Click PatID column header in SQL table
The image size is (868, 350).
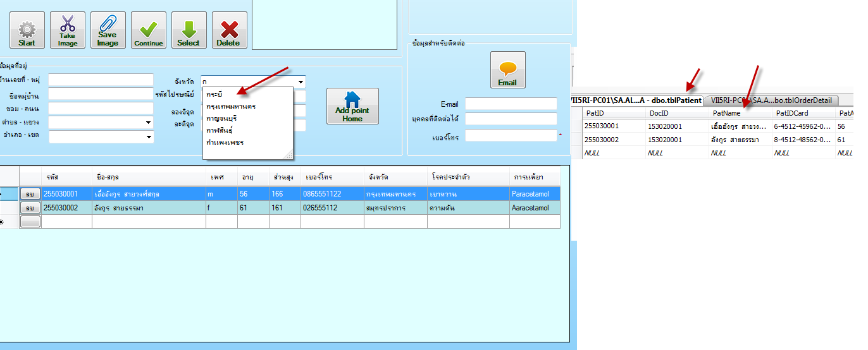[x=614, y=113]
